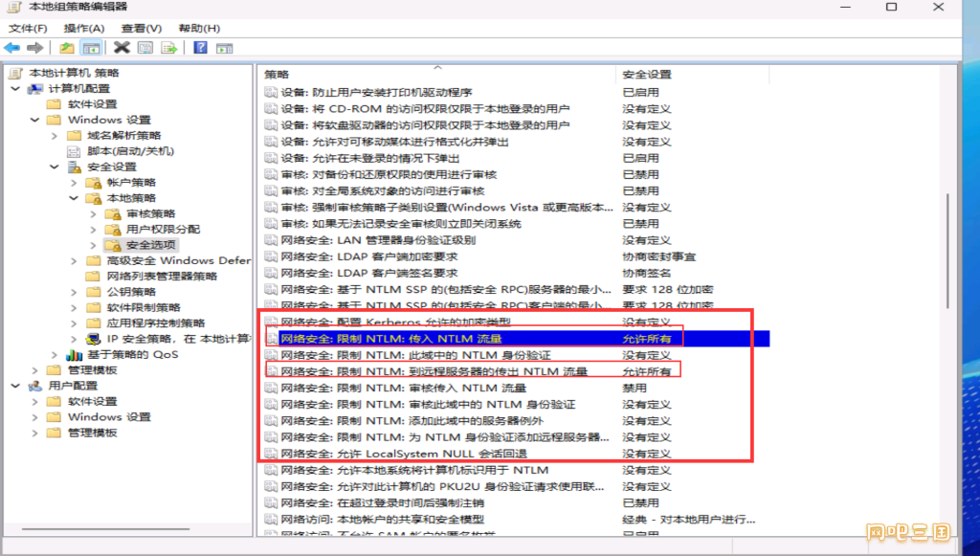The image size is (980, 556).
Task: Collapse the 计算机配置 tree node
Action: pos(15,89)
